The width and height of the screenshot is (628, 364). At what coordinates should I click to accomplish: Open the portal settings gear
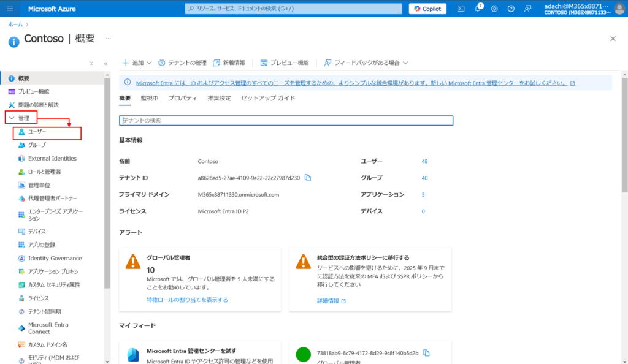[x=494, y=9]
